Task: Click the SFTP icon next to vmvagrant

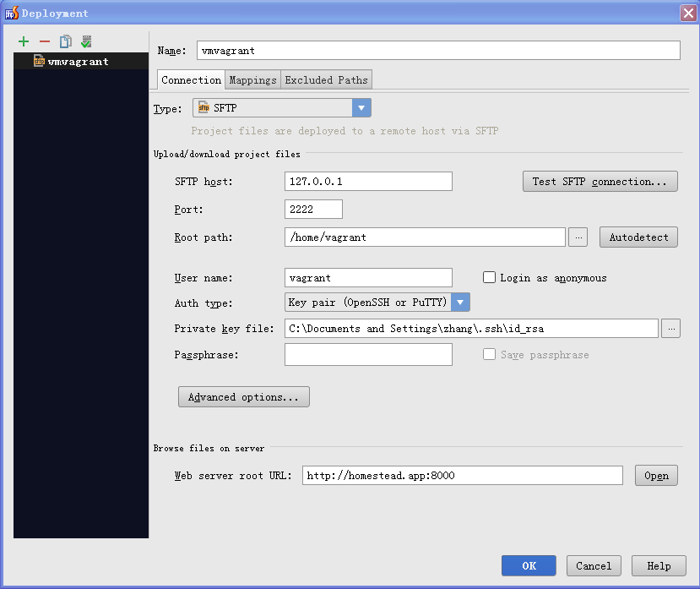Action: [x=39, y=61]
